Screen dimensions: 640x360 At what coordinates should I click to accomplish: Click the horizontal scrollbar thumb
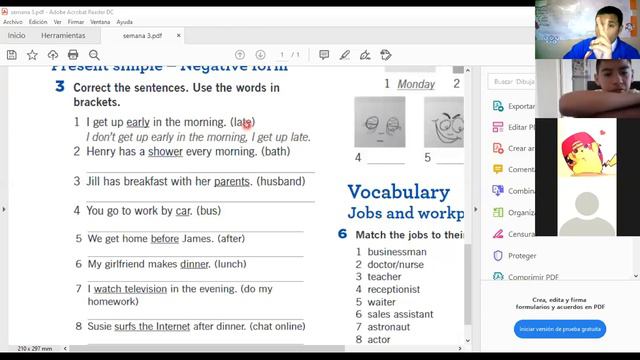(207, 349)
